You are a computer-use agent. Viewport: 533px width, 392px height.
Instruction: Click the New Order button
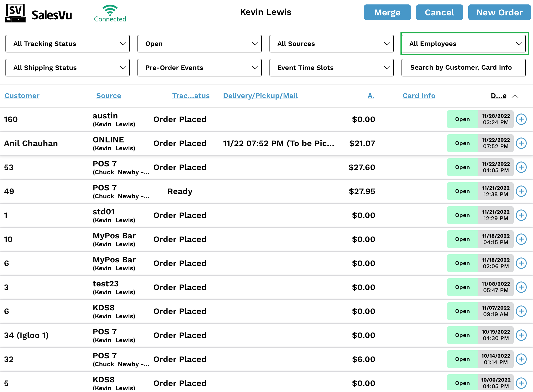tap(499, 13)
